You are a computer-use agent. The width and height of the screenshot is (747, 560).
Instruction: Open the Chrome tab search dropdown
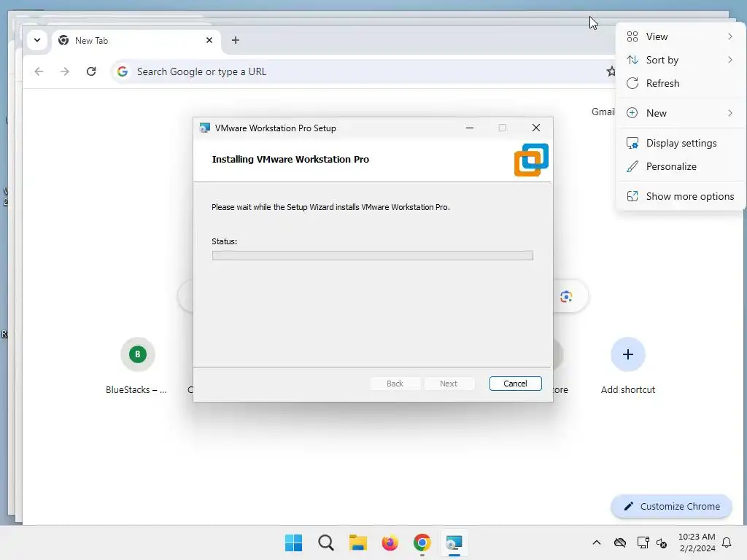click(37, 40)
